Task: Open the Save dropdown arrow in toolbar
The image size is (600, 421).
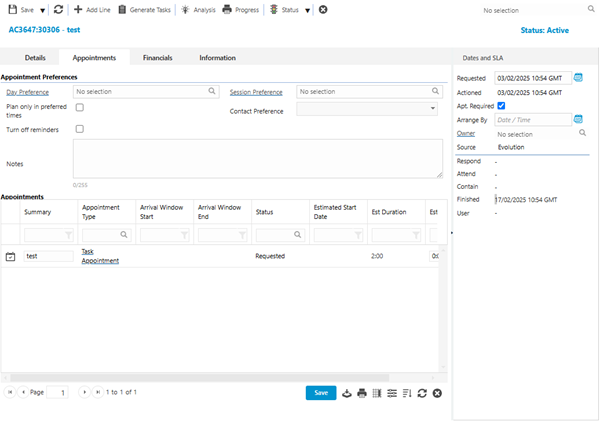Action: [x=44, y=10]
